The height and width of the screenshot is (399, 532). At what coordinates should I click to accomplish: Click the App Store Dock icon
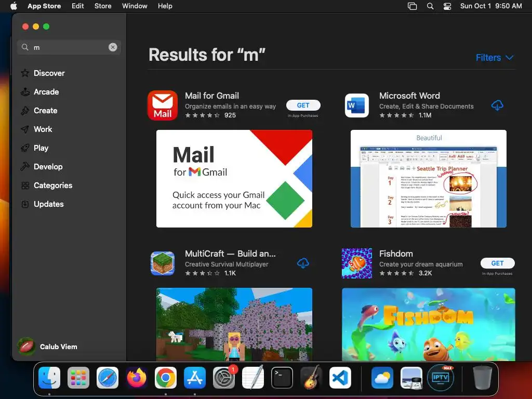[195, 378]
